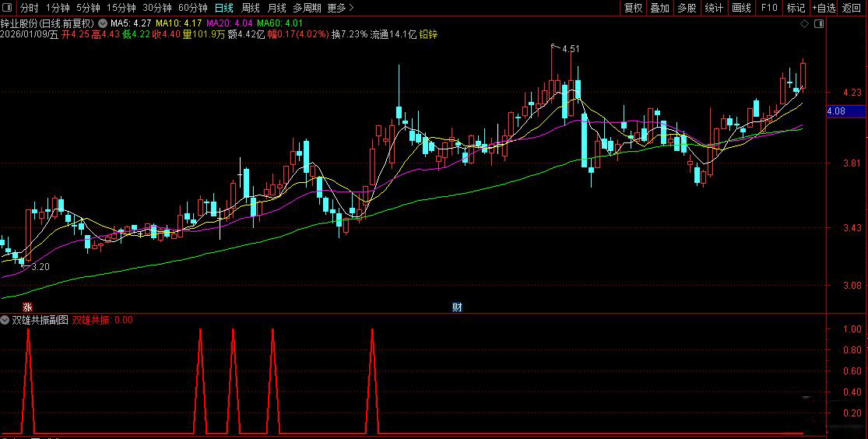Click the 换7.23% turnover rate
Image resolution: width=868 pixels, height=439 pixels.
tap(350, 34)
